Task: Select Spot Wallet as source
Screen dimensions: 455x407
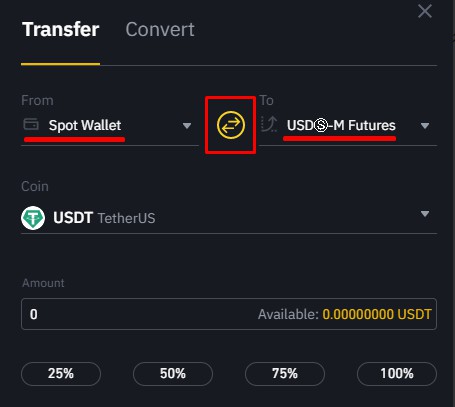Action: 109,125
